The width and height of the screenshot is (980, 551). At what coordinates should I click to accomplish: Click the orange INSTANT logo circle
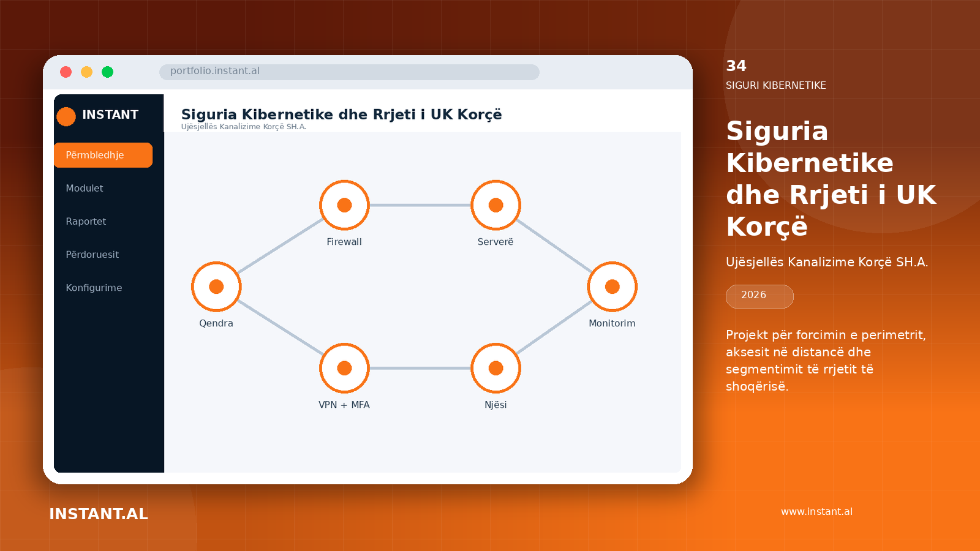click(x=66, y=116)
